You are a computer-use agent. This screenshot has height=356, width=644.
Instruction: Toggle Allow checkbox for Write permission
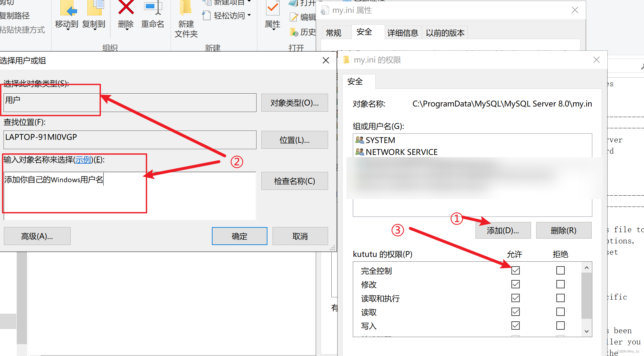[516, 326]
